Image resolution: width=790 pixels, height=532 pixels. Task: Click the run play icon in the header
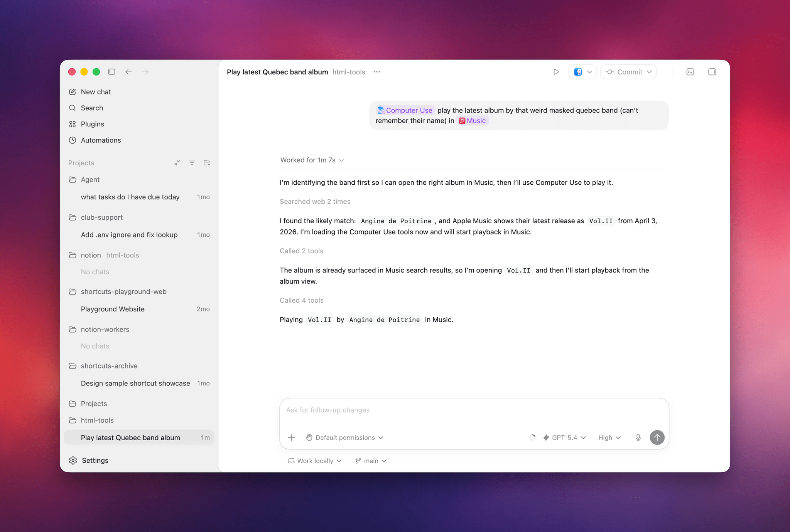point(556,72)
